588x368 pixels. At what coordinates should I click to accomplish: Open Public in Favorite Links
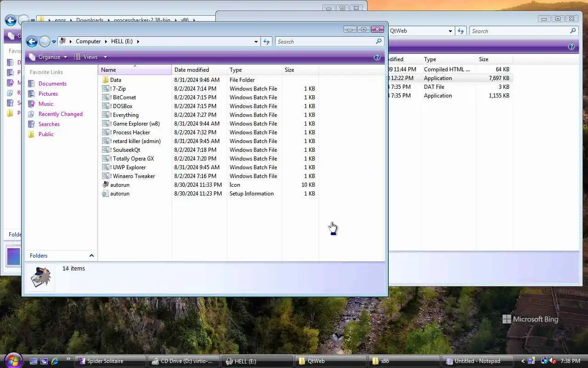(46, 134)
